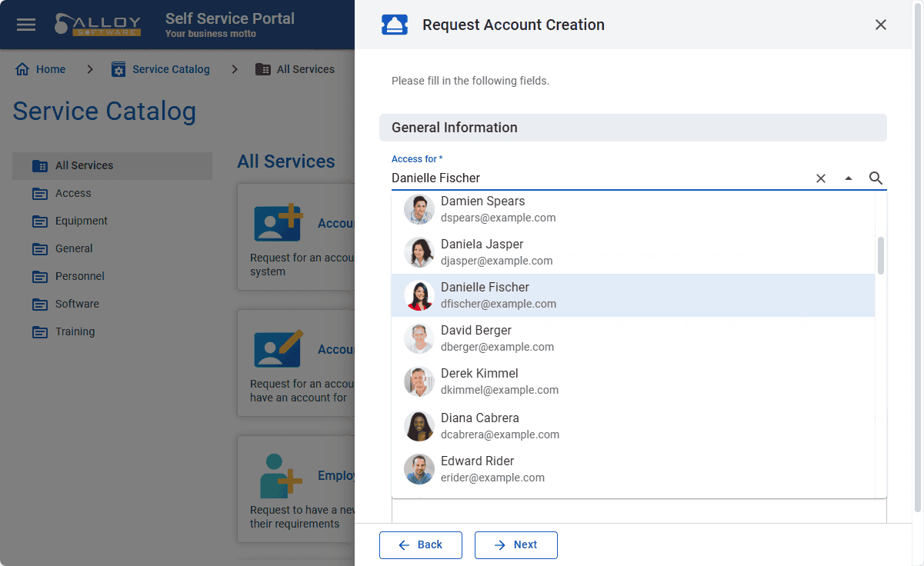Viewport: 924px width, 566px height.
Task: Collapse the Access for dropdown arrow
Action: pyautogui.click(x=849, y=178)
